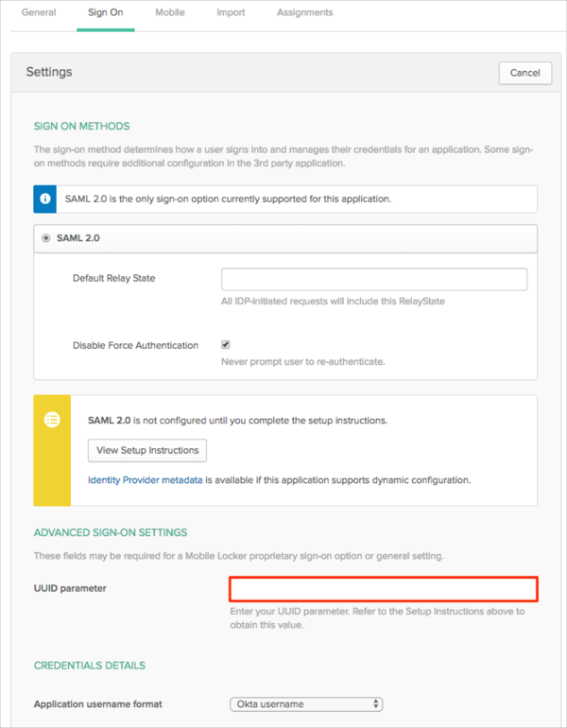Click the yellow setup instructions list icon
This screenshot has width=567, height=728.
(53, 420)
